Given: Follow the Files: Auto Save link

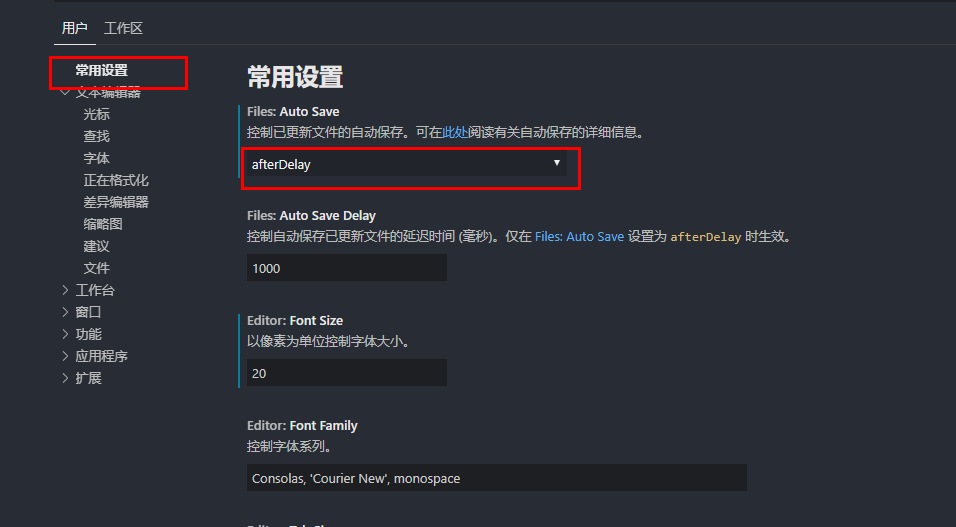Looking at the screenshot, I should pos(579,237).
